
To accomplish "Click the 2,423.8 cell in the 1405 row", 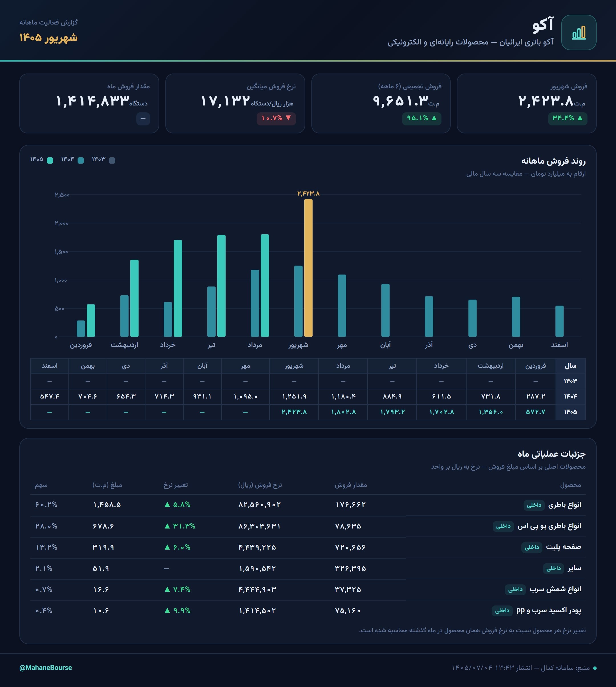I will 294,412.
